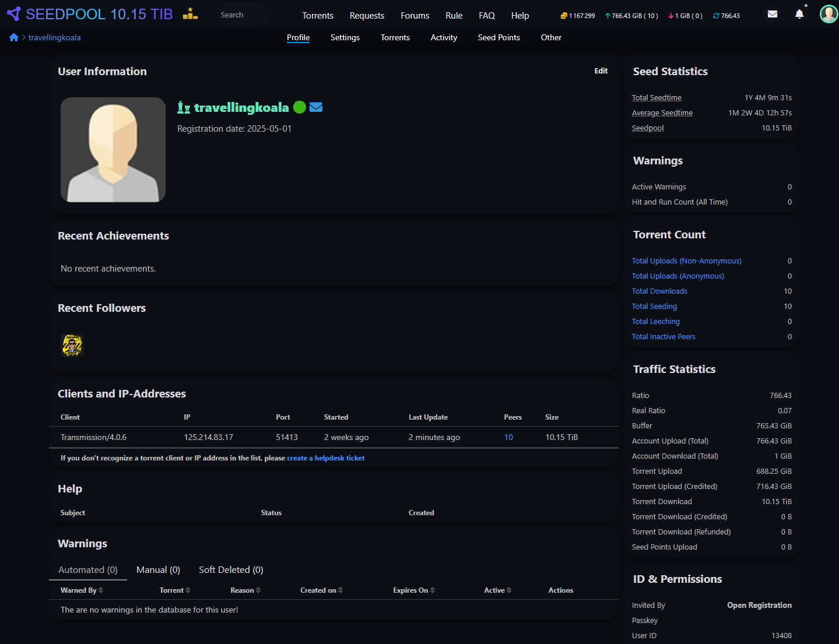
Task: Sort warnings by Expires On column
Action: click(413, 590)
